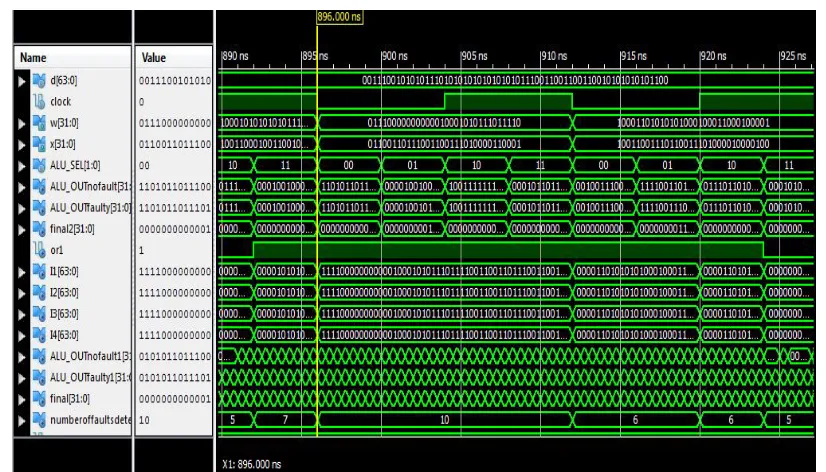This screenshot has width=826, height=472.
Task: Select the clock signal name
Action: tap(61, 102)
